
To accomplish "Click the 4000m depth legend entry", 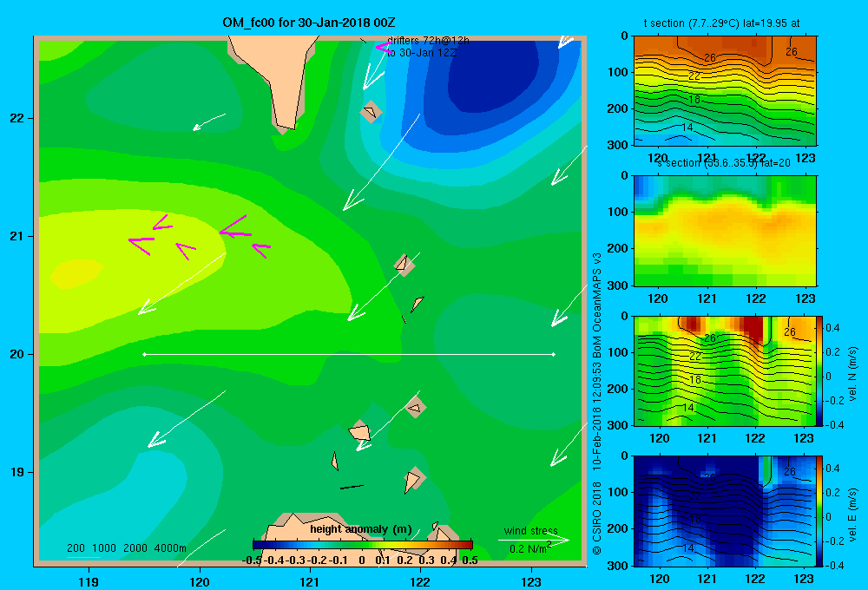I will (170, 548).
